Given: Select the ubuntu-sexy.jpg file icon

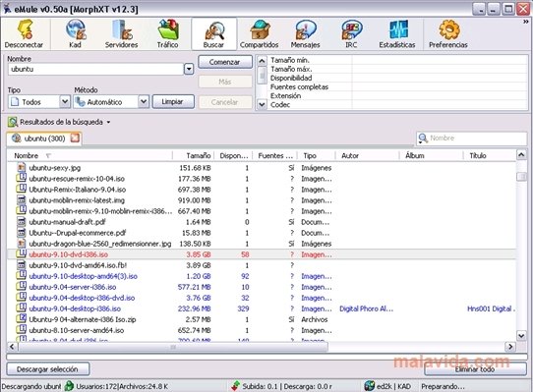Looking at the screenshot, I should (21, 167).
